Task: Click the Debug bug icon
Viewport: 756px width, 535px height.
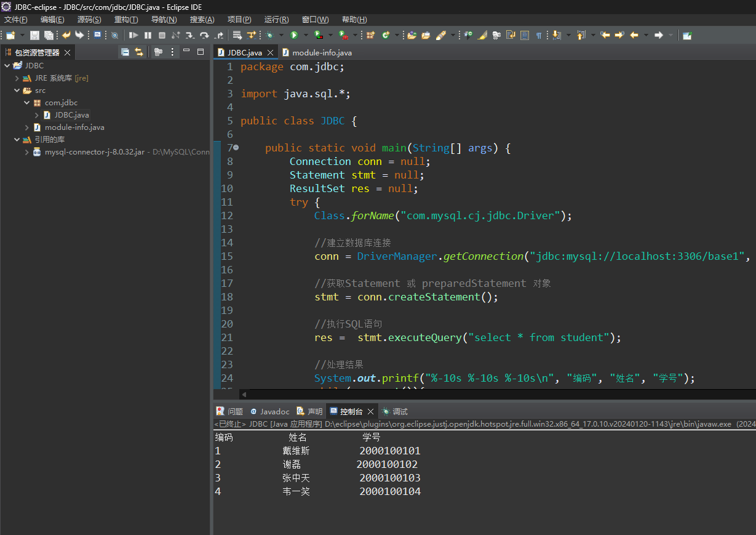Action: pyautogui.click(x=269, y=35)
